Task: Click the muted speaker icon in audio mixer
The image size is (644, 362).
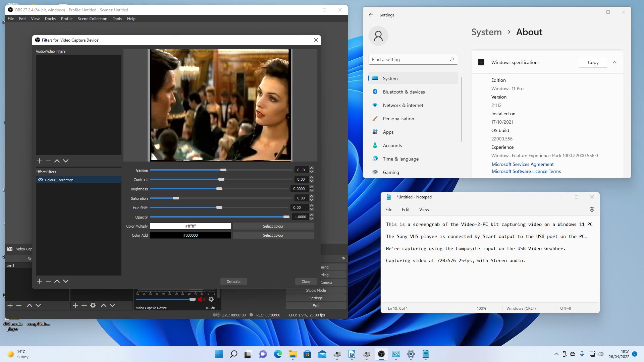Action: [200, 299]
